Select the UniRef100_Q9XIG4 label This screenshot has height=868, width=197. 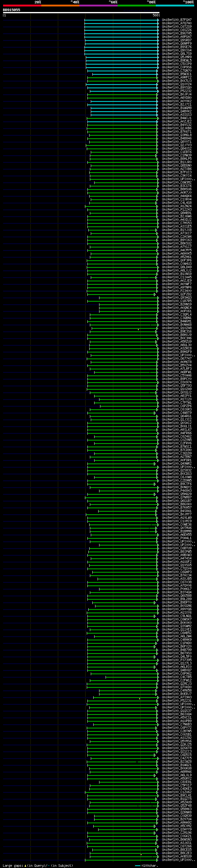[x=177, y=50]
